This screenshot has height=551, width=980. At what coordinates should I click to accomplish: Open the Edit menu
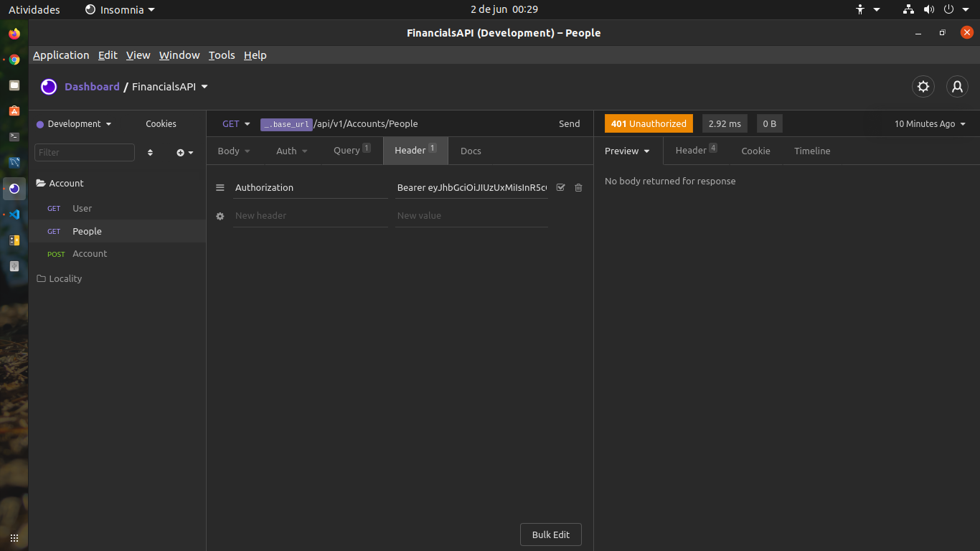(108, 55)
